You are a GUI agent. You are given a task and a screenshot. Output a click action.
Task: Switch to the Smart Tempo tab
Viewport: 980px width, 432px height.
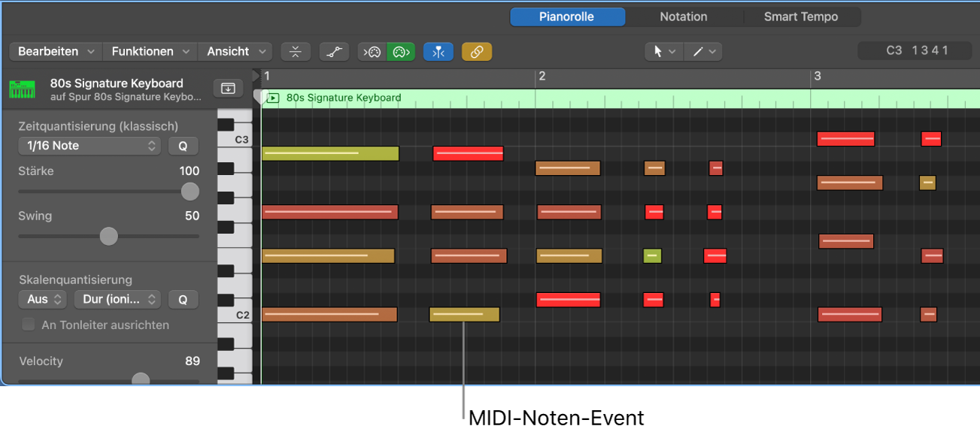point(800,17)
